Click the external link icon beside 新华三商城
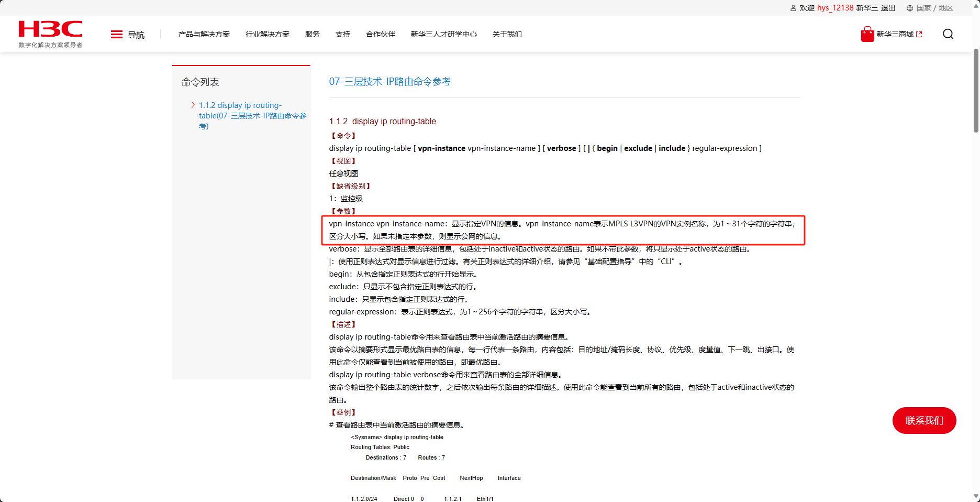Viewport: 980px width, 502px height. 919,34
